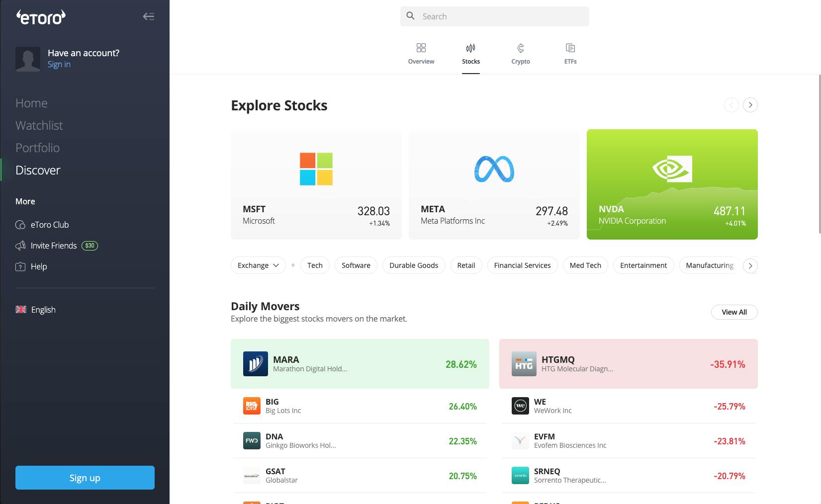
Task: Click the Microsoft price 328.03
Action: [x=373, y=211]
